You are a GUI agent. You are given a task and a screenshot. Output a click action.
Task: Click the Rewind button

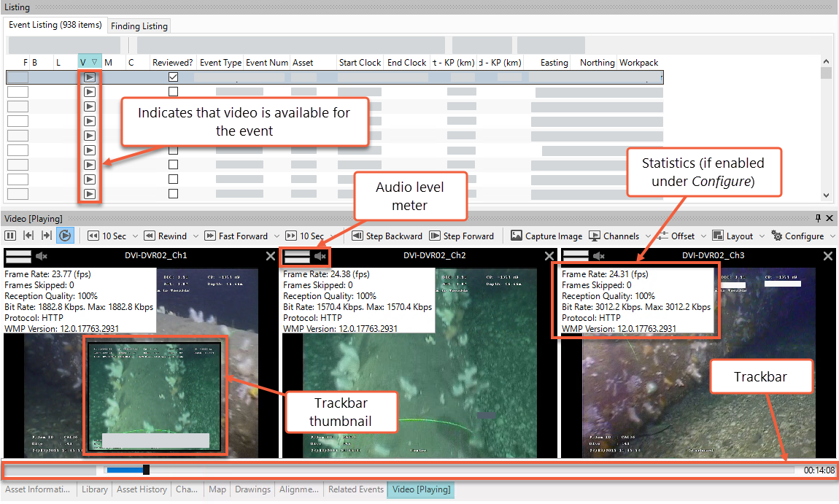tap(166, 236)
